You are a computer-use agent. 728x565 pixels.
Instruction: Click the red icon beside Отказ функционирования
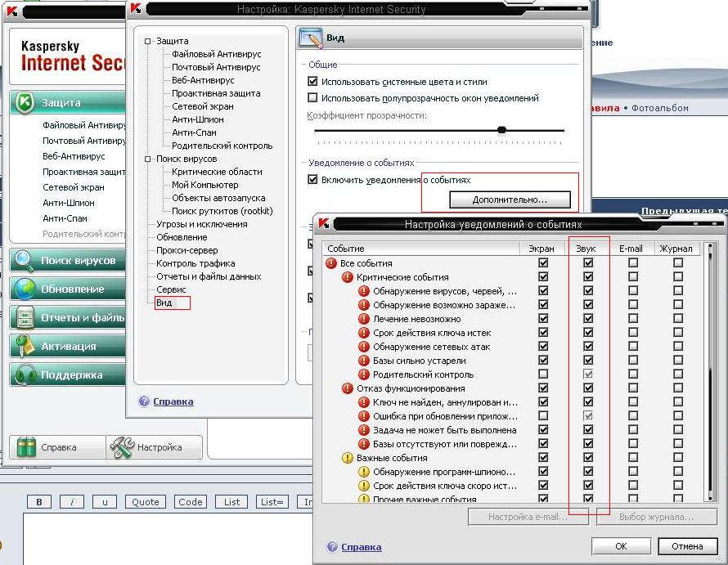(x=348, y=388)
